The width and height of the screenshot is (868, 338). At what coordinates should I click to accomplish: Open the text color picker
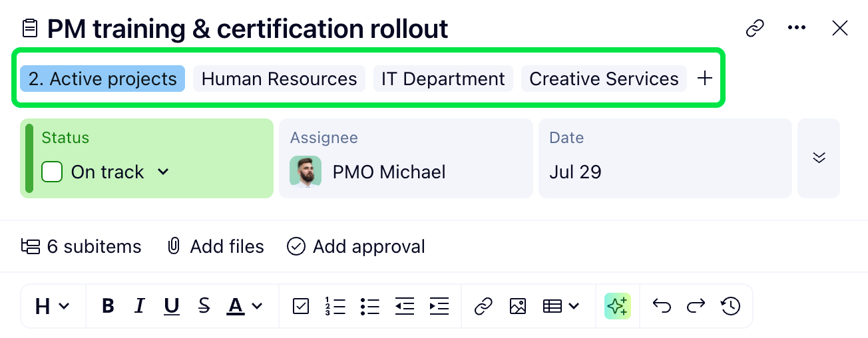coord(244,306)
